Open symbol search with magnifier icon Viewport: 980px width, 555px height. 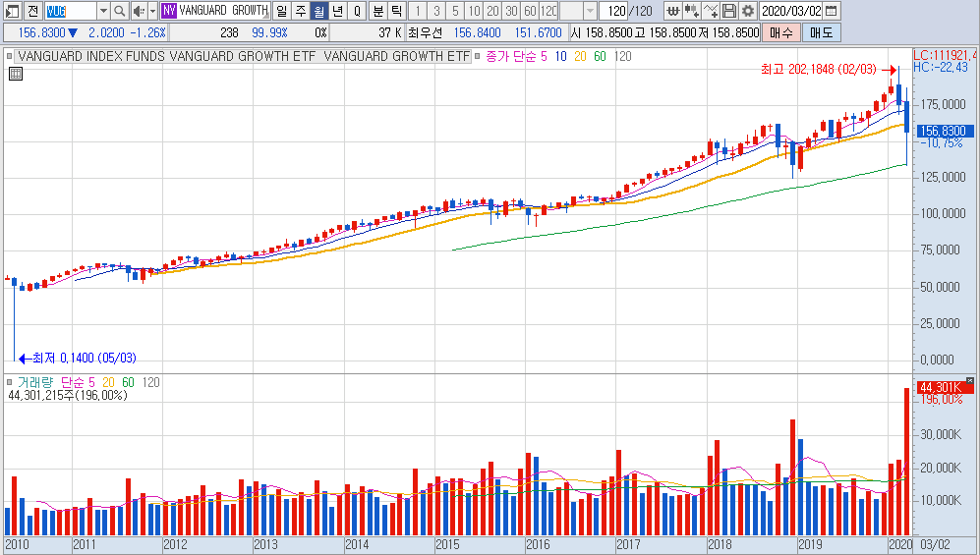click(x=119, y=11)
